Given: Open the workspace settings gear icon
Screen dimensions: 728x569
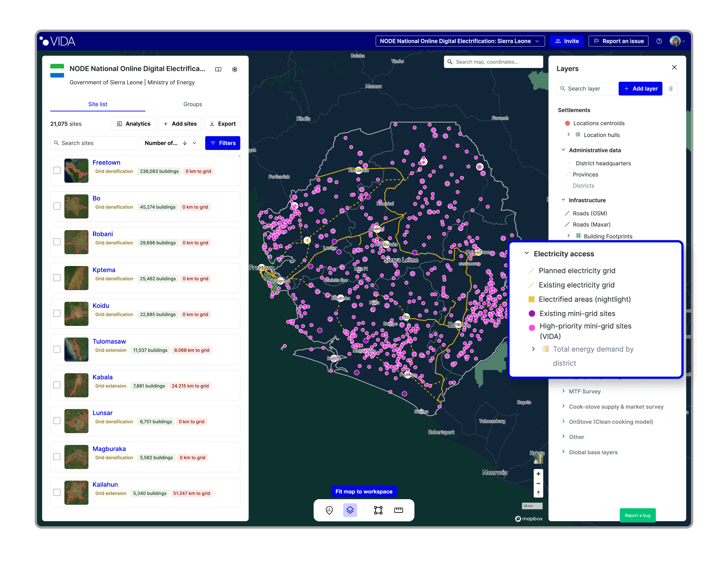Looking at the screenshot, I should [235, 69].
